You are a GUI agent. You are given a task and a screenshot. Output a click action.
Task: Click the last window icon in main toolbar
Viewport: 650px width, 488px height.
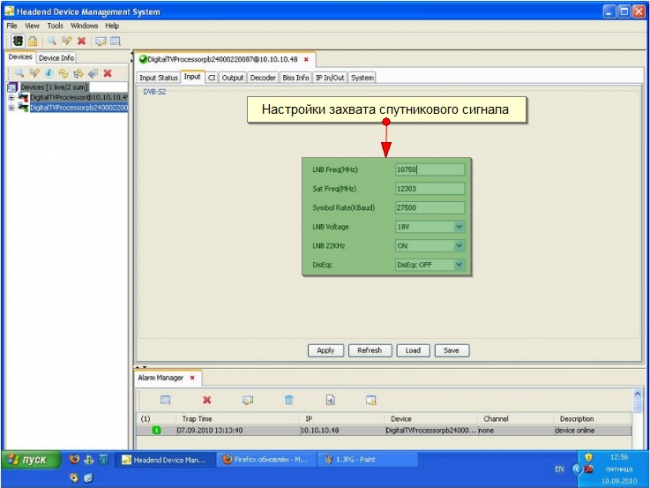(x=115, y=41)
